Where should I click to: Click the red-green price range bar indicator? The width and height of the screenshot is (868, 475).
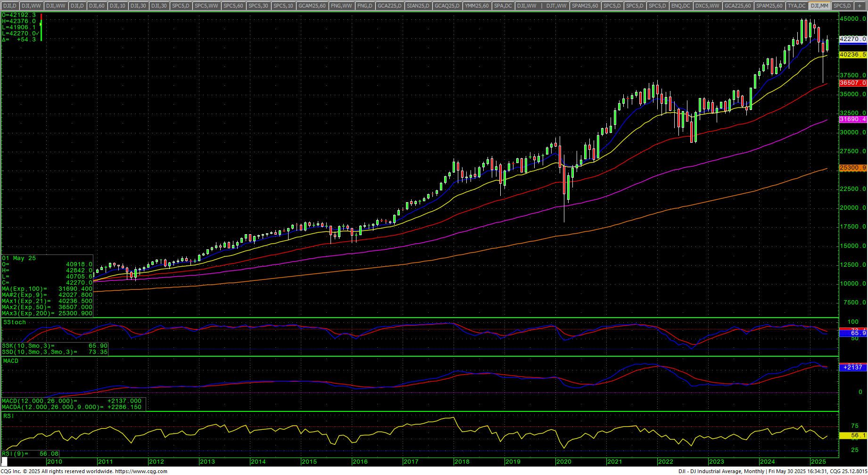tap(41, 27)
